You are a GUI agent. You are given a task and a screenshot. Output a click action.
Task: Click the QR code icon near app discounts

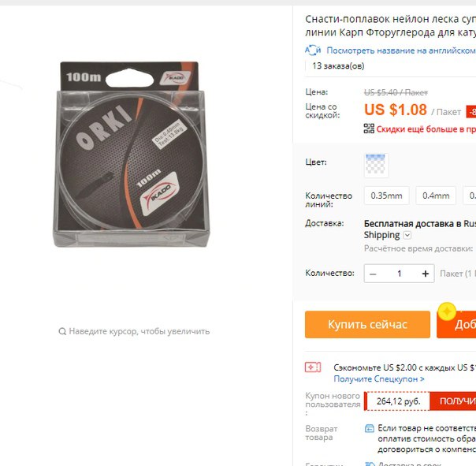369,129
